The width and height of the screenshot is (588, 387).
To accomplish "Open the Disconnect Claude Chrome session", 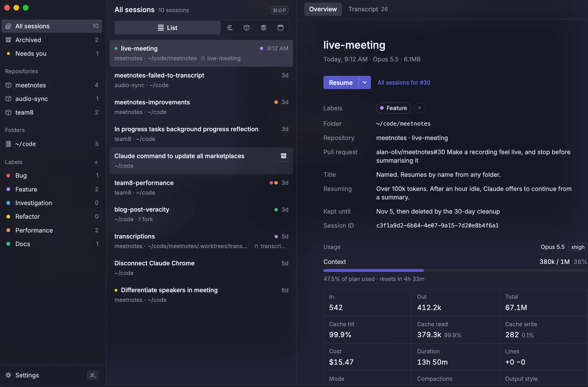I will click(201, 268).
